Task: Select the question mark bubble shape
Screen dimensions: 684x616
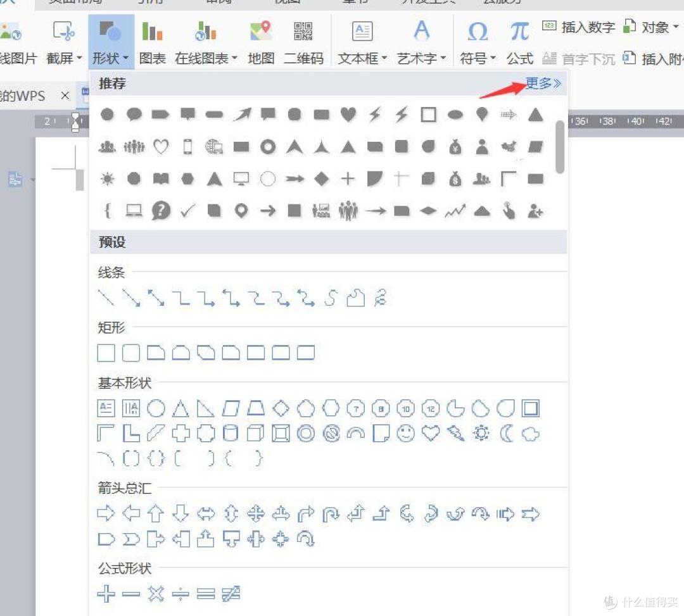Action: [161, 211]
